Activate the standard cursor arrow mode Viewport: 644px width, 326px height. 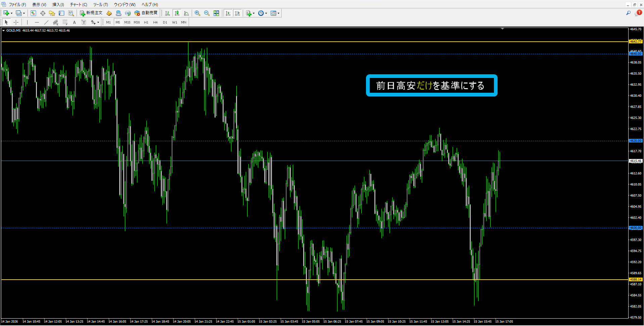click(6, 22)
